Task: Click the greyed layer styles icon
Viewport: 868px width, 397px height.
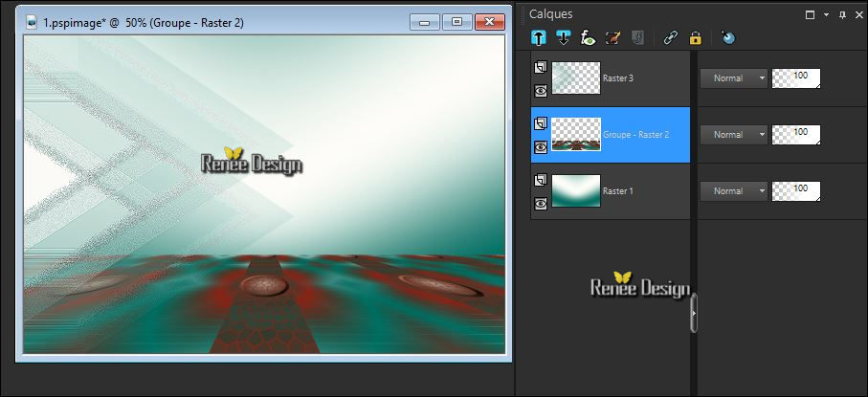Action: [637, 37]
